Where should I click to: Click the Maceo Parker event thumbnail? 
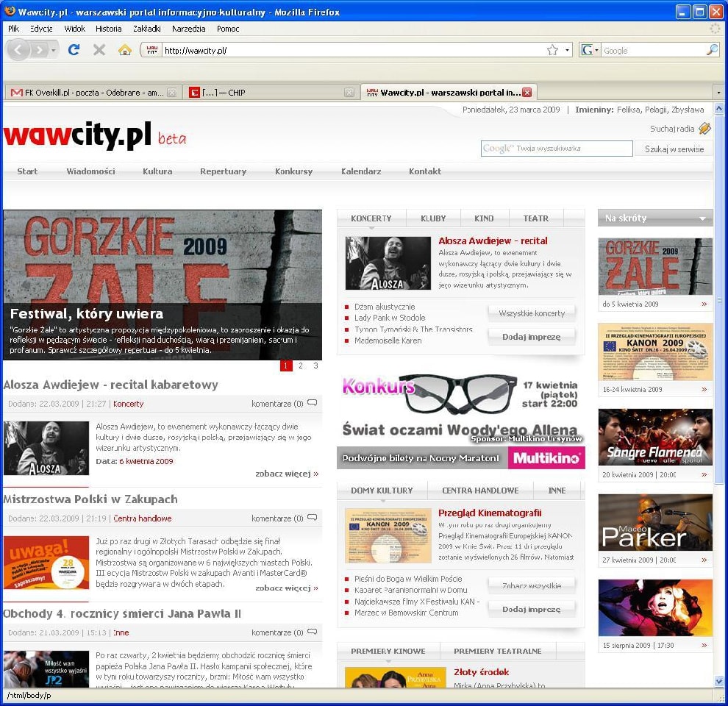(x=655, y=523)
